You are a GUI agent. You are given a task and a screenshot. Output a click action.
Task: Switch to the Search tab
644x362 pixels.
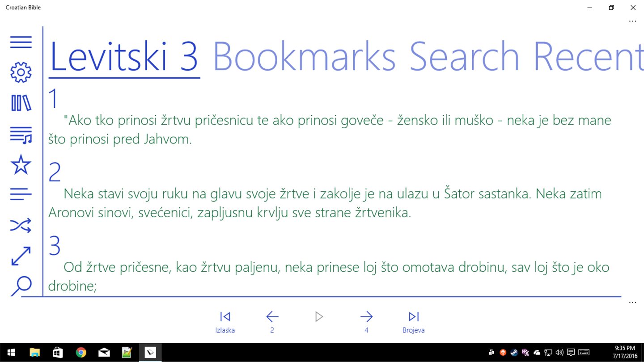point(464,57)
